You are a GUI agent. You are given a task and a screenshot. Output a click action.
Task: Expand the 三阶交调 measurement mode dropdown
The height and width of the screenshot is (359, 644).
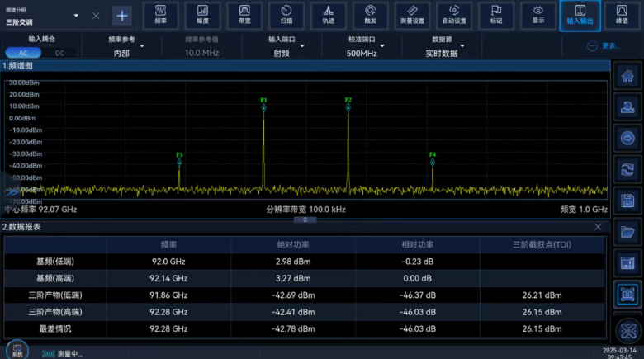[43, 16]
